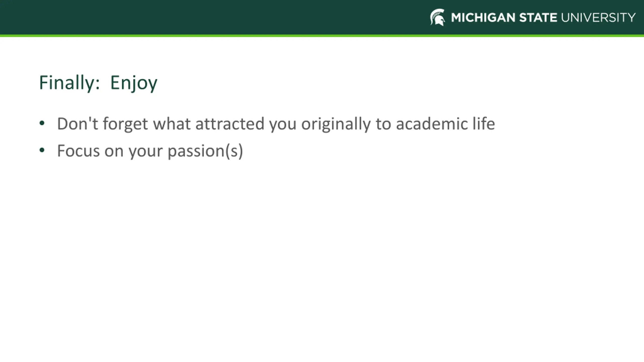Click the bullet dot before Focus
The image size is (644, 362).
[42, 150]
